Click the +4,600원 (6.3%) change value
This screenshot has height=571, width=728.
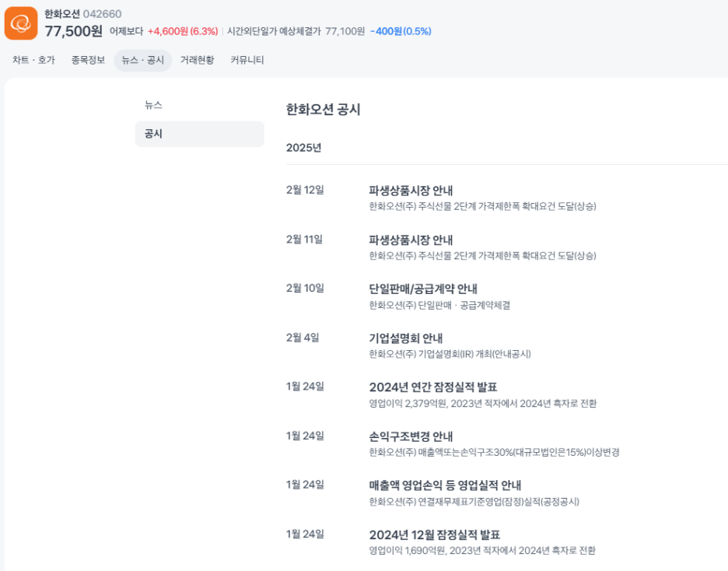pyautogui.click(x=183, y=31)
